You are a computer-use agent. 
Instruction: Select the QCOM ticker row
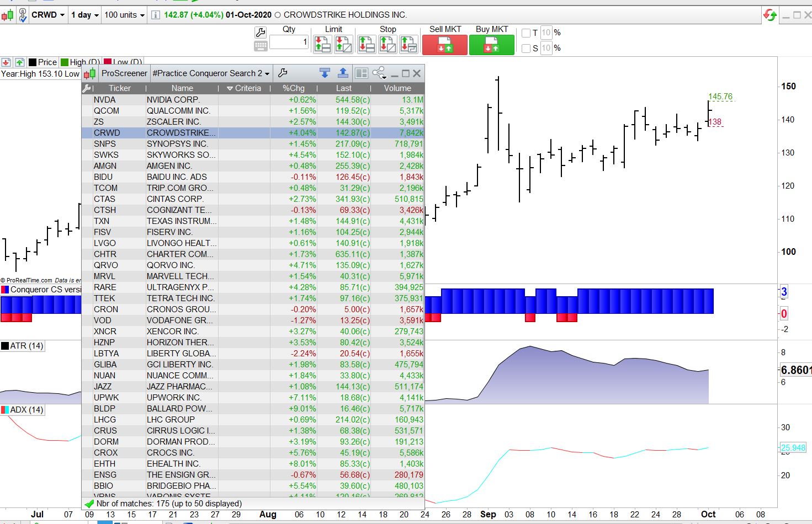(253, 111)
